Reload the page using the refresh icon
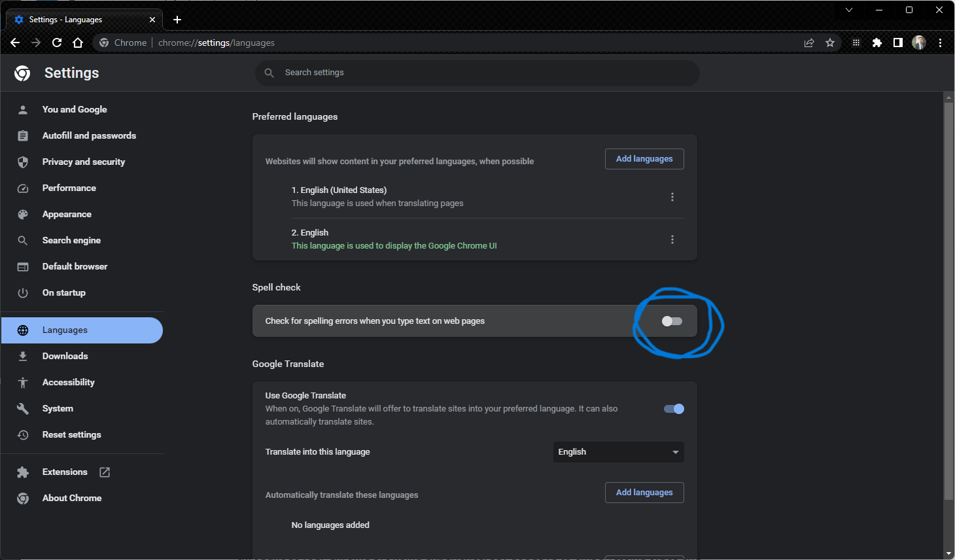Screen dimensions: 955x560 pyautogui.click(x=57, y=43)
